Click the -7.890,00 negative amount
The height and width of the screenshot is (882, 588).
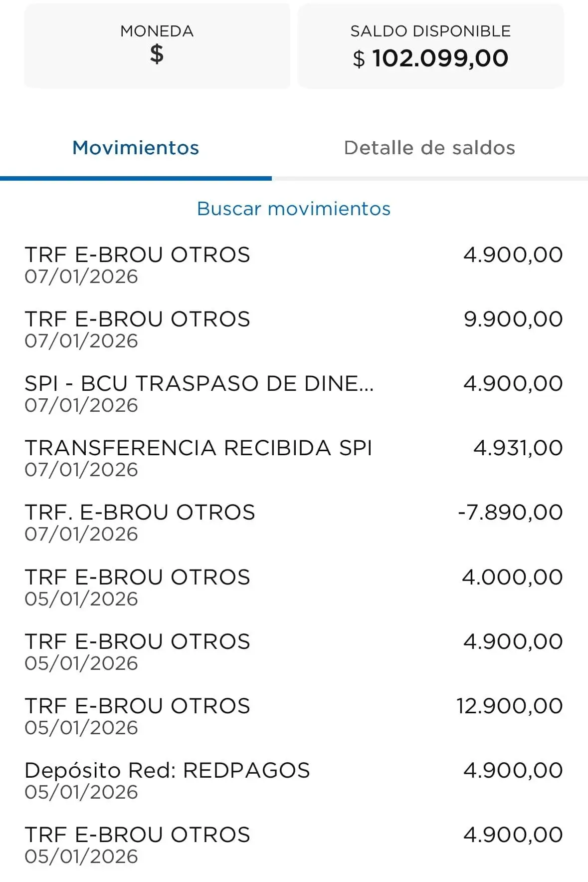[x=510, y=512]
